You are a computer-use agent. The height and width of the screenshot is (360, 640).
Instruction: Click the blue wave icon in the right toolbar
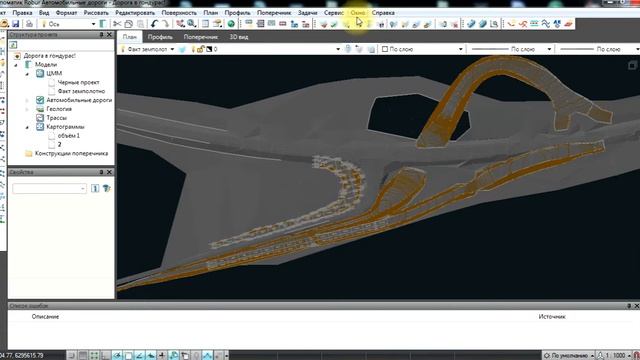pyautogui.click(x=546, y=24)
